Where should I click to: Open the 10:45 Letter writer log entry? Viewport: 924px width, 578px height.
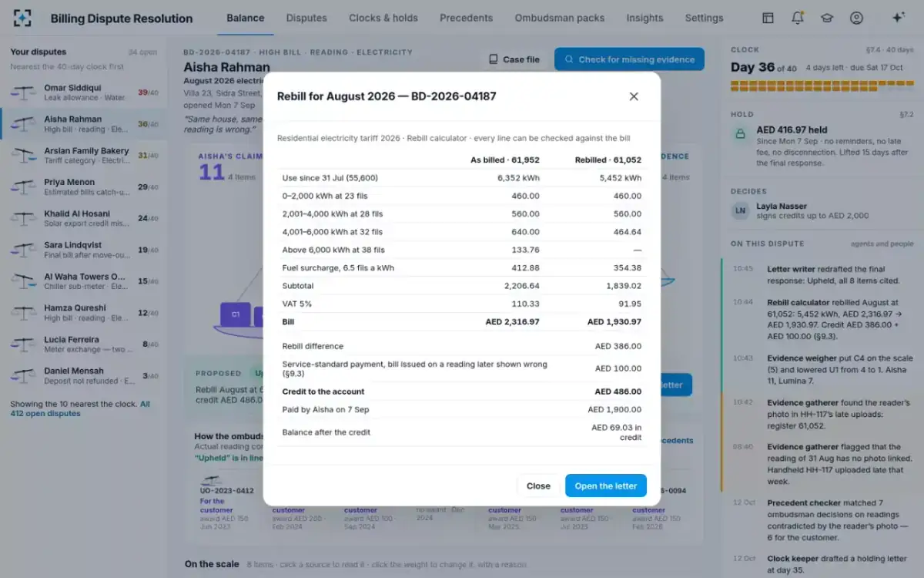(x=819, y=274)
